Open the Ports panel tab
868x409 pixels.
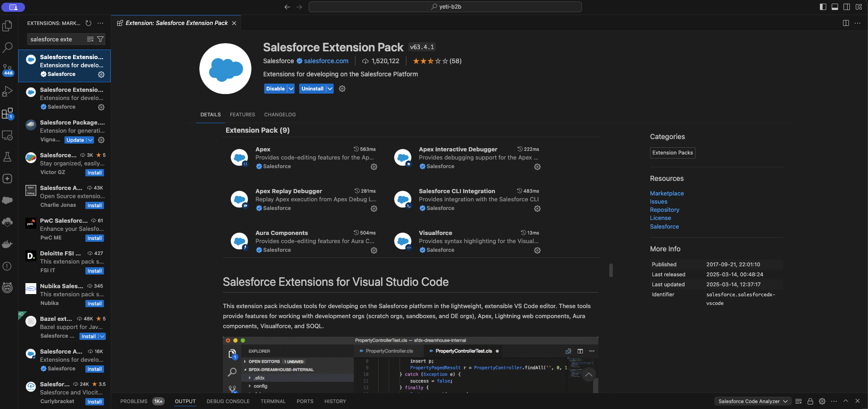point(305,401)
